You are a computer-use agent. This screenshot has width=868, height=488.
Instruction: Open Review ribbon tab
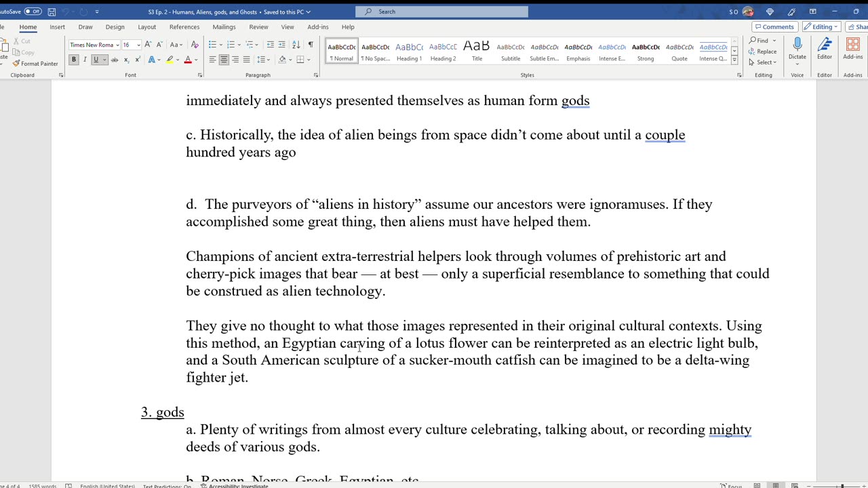(x=258, y=27)
